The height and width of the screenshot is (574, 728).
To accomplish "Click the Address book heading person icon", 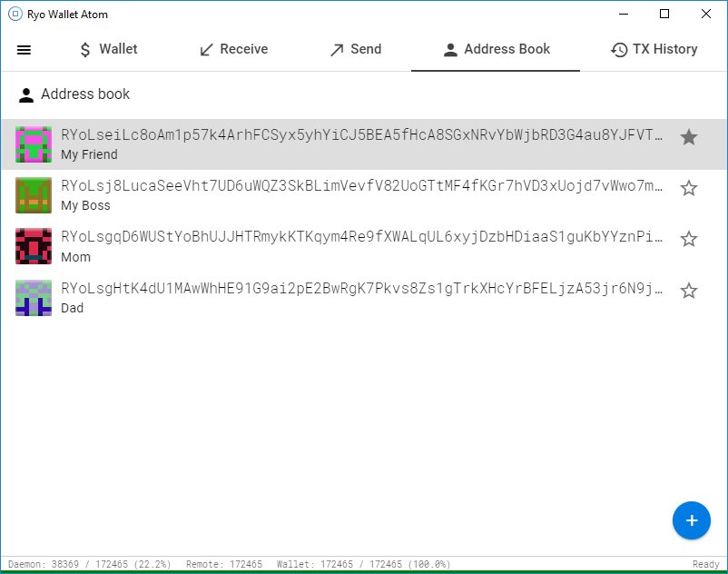I will pyautogui.click(x=26, y=94).
